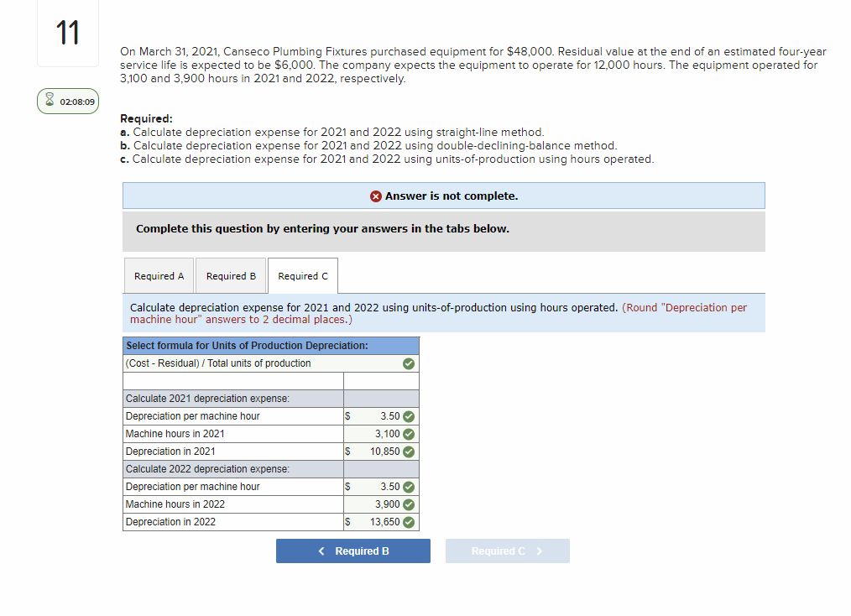Click the question number 11 box
The height and width of the screenshot is (616, 851).
(68, 33)
